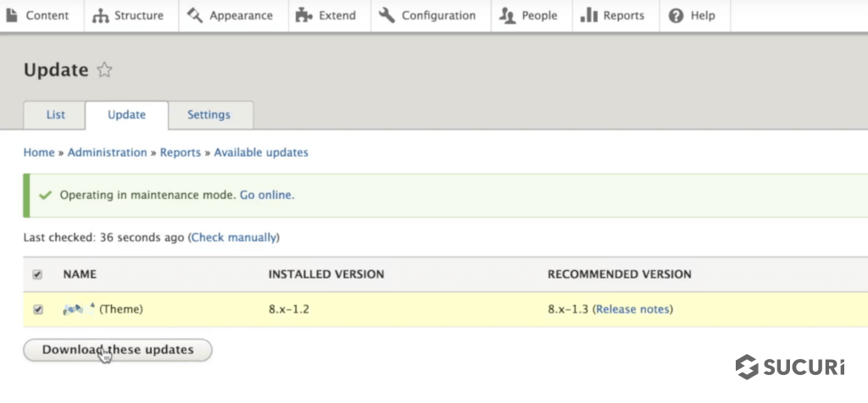Open the Settings tab
This screenshot has width=868, height=403.
(x=209, y=115)
